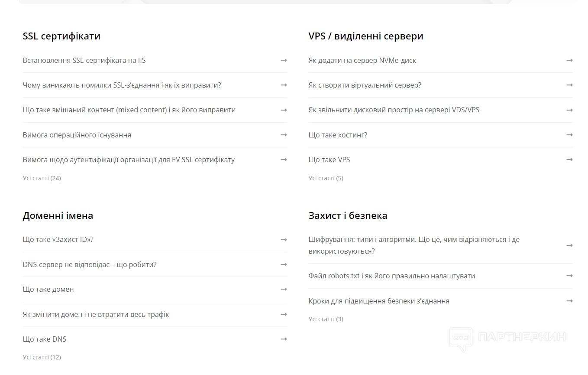Open all SSL articles link (24)
Screen dimensions: 588x375
tap(42, 178)
